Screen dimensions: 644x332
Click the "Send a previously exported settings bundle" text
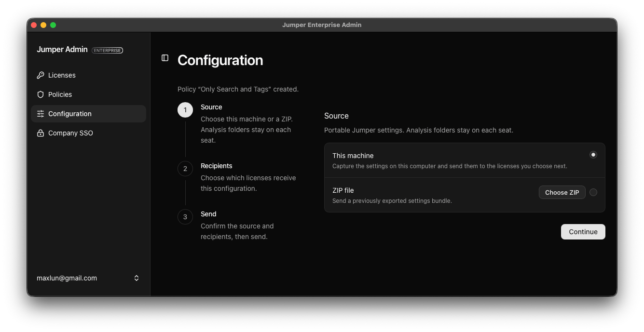tap(392, 201)
